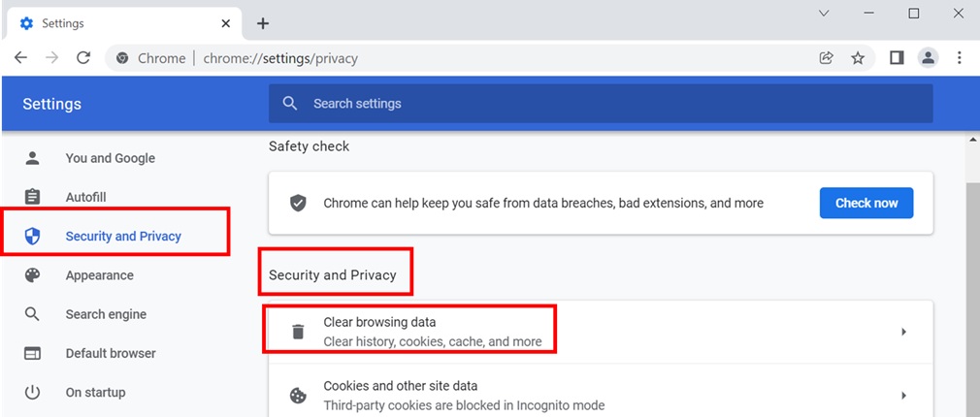Open the three-dot Chrome menu
The width and height of the screenshot is (980, 417).
pos(960,58)
